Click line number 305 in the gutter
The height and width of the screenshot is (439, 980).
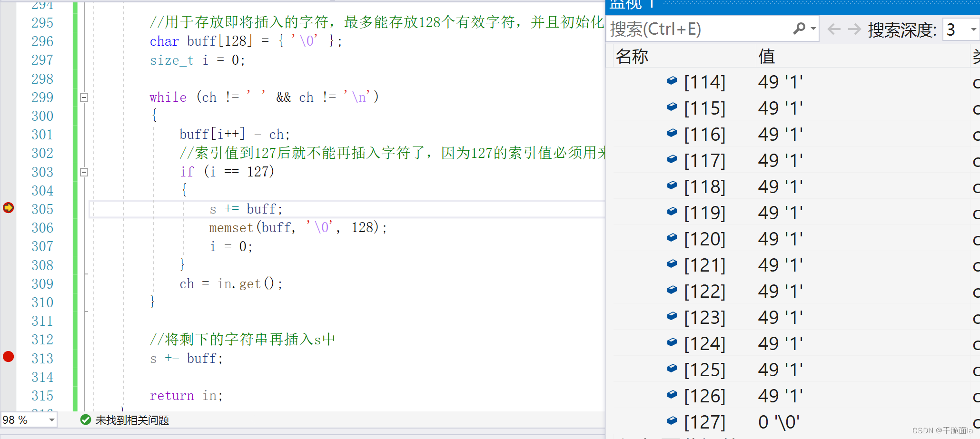42,209
